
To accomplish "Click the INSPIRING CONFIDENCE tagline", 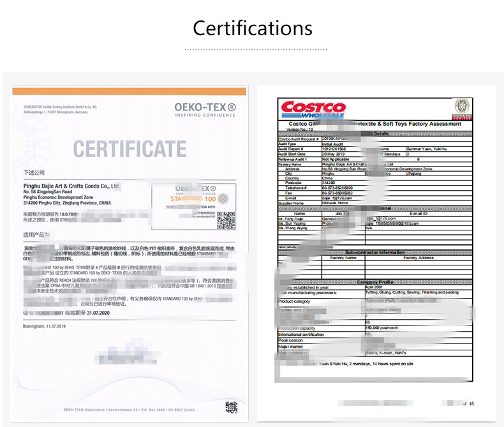I will (205, 115).
